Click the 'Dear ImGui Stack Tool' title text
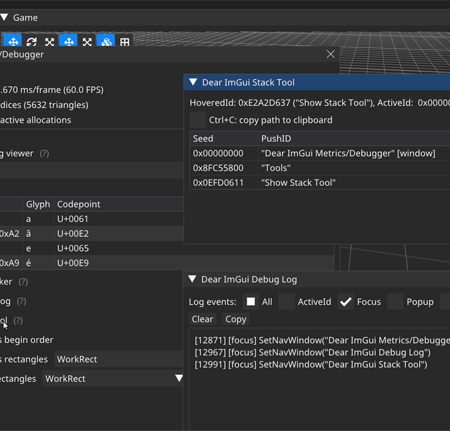 tap(248, 82)
